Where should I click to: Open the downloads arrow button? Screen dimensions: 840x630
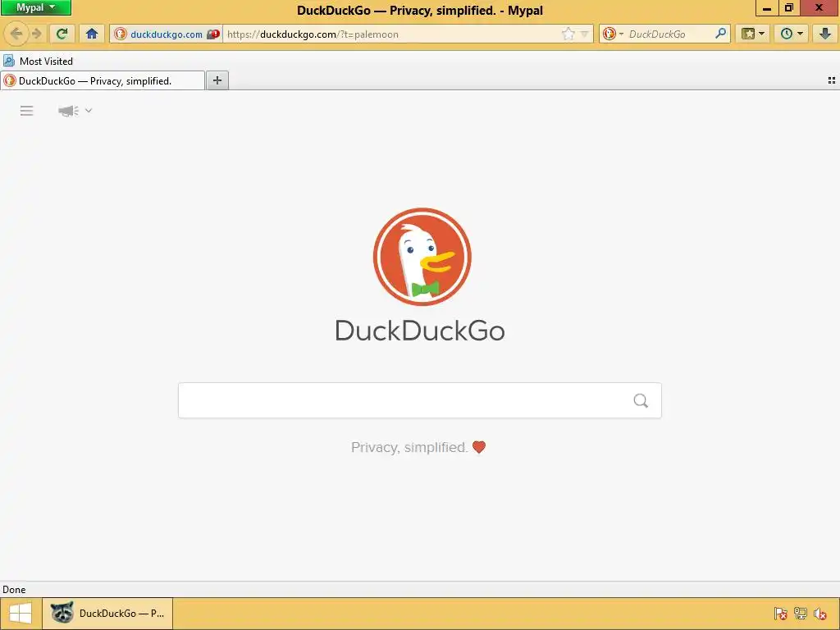coord(825,34)
